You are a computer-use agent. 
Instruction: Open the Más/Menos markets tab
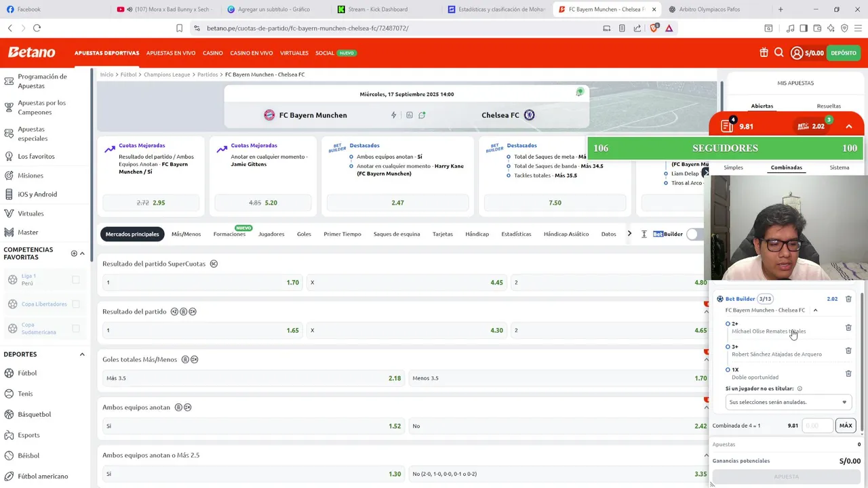[x=186, y=234]
